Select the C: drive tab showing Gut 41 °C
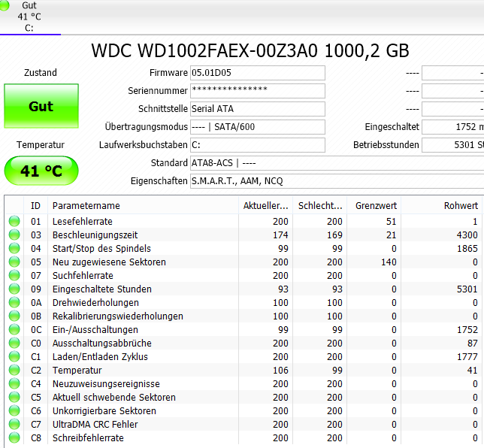The width and height of the screenshot is (484, 448). click(x=30, y=17)
